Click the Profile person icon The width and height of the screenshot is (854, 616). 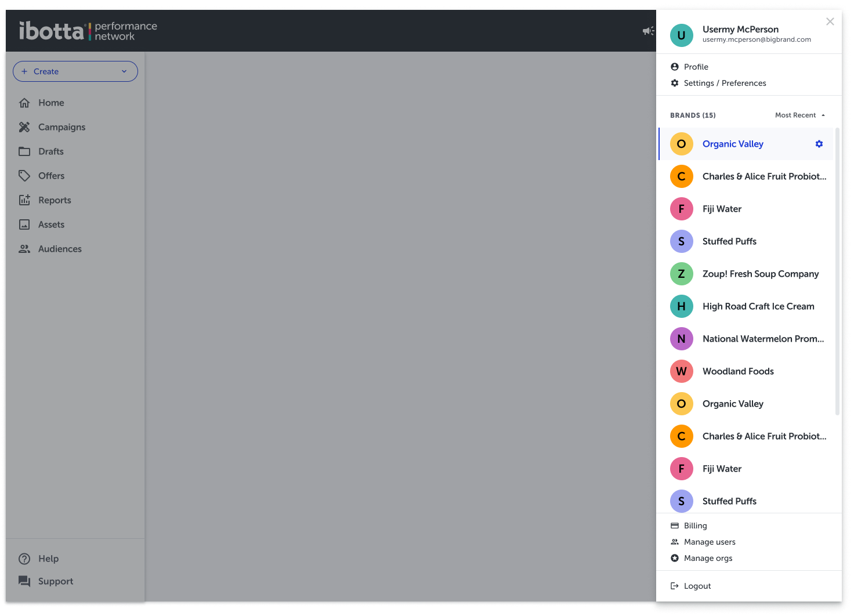click(675, 67)
